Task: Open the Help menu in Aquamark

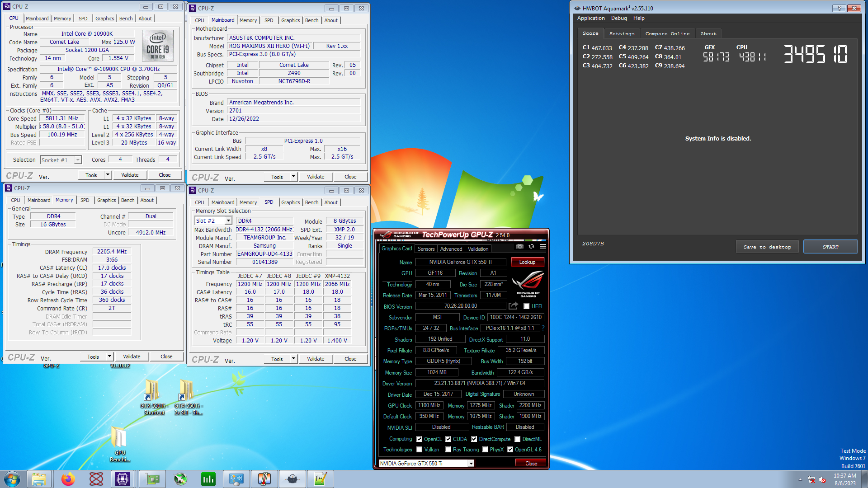Action: (x=639, y=18)
